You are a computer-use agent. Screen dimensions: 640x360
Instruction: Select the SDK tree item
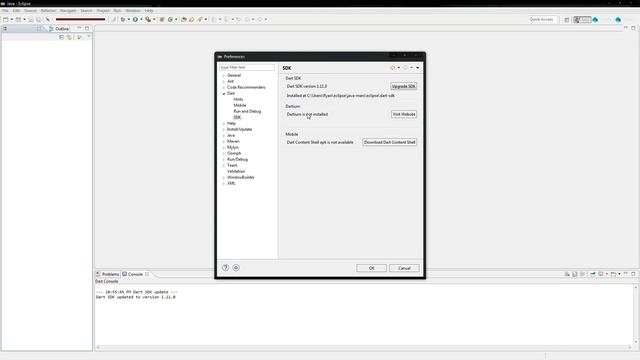click(237, 118)
